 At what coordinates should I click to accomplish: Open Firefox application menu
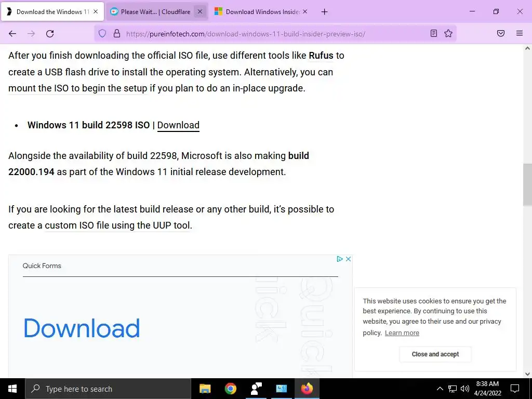(520, 33)
